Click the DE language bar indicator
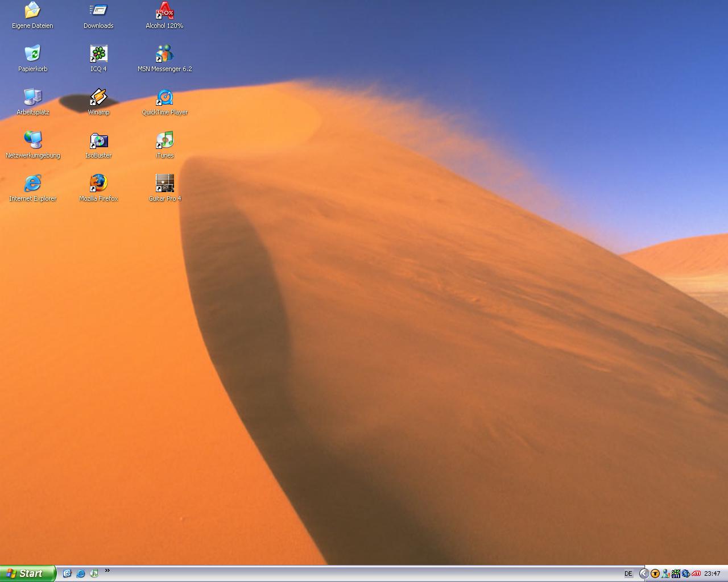This screenshot has height=582, width=728. pyautogui.click(x=628, y=573)
